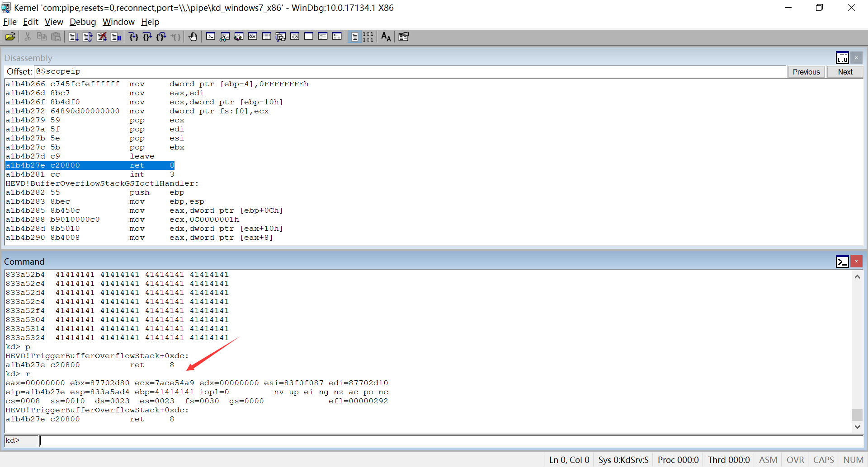This screenshot has height=467, width=868.
Task: Click the Stop Debugging icon with the red X
Action: (102, 37)
